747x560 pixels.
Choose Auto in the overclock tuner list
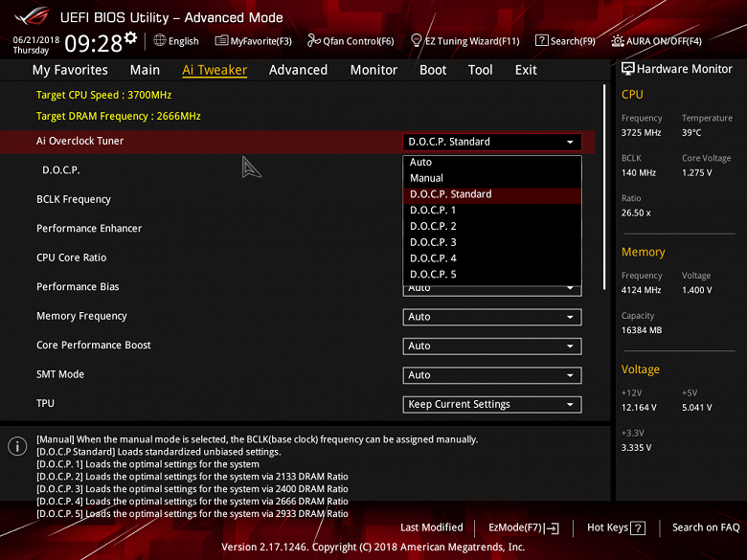[x=492, y=163]
